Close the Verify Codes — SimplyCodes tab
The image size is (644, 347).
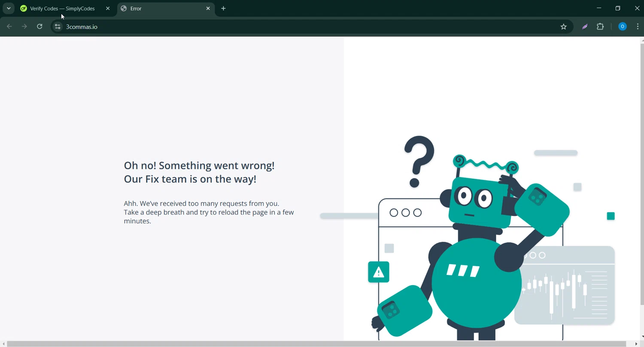pos(108,9)
